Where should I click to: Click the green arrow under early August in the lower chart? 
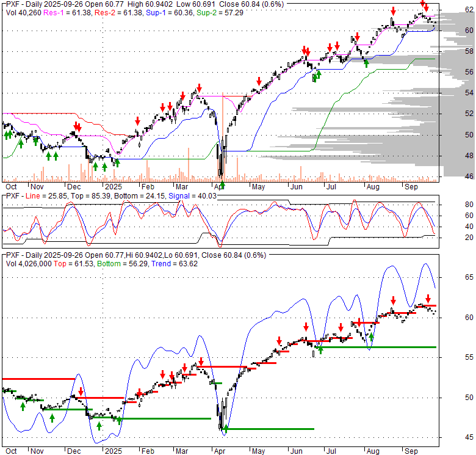pyautogui.click(x=371, y=337)
